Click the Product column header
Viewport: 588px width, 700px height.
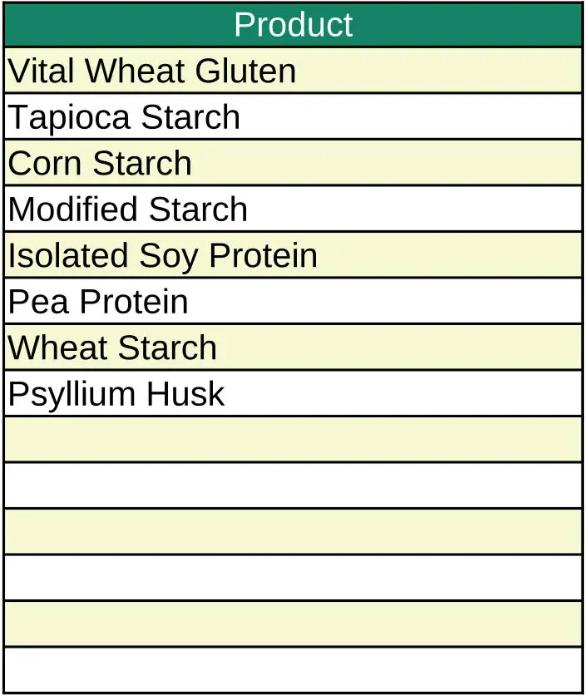(293, 25)
